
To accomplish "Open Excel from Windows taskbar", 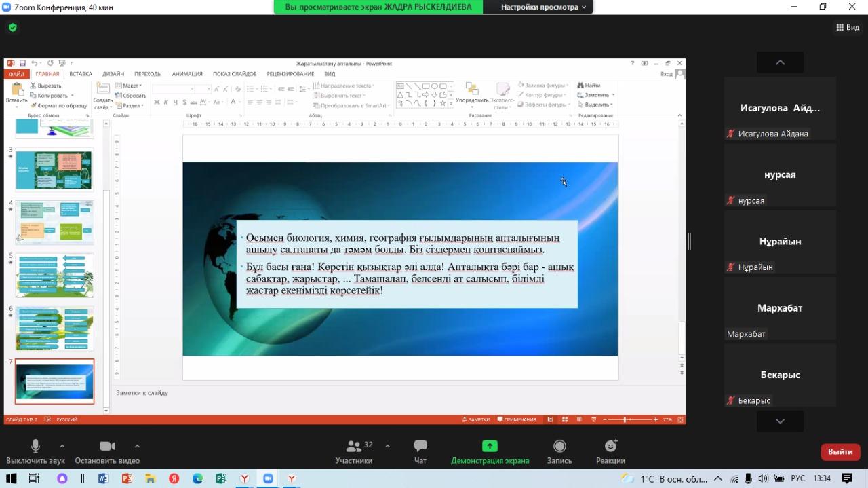I will click(221, 478).
